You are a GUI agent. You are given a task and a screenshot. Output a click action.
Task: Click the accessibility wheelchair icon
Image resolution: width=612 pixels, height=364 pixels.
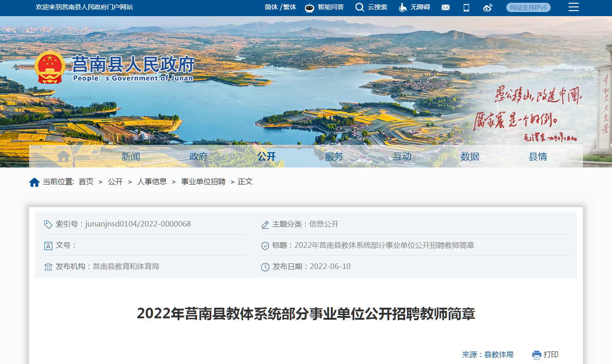click(x=403, y=7)
